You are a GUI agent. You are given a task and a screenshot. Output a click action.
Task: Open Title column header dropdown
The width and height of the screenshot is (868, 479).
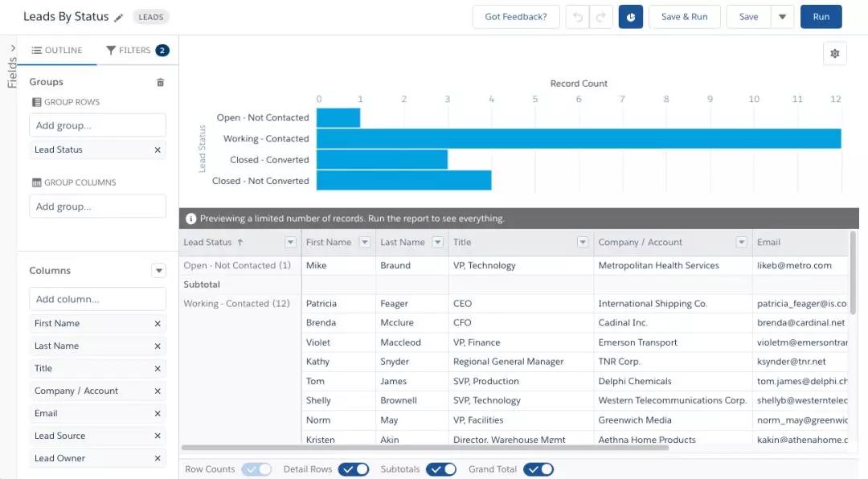click(x=583, y=243)
